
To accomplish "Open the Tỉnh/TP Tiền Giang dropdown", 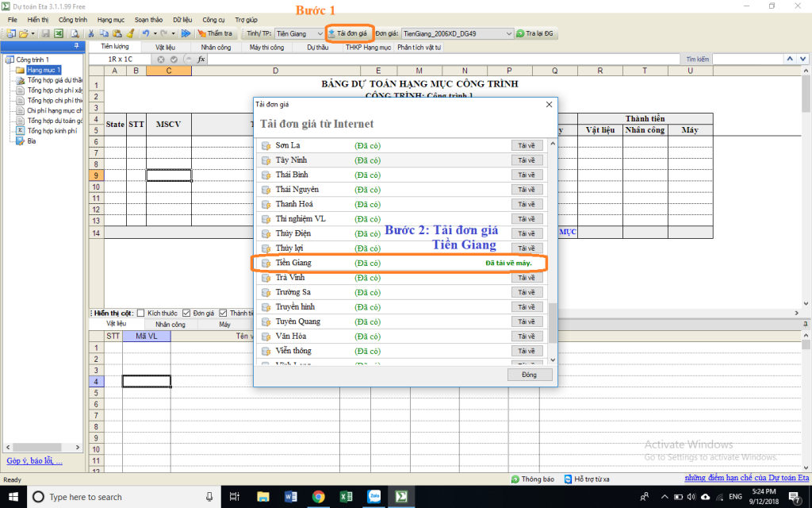I will pyautogui.click(x=320, y=34).
